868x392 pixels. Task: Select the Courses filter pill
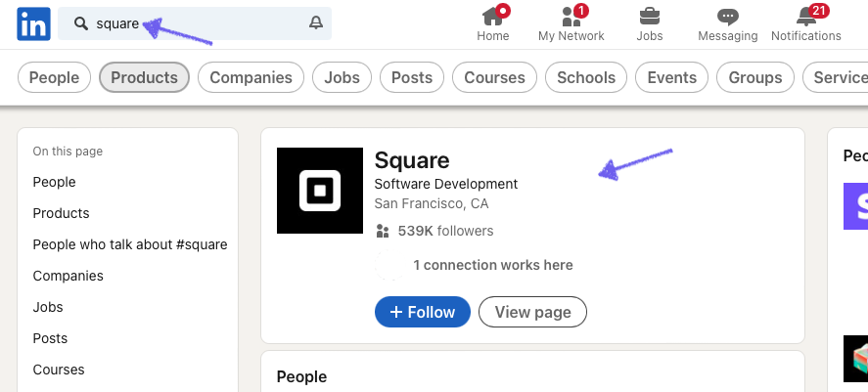tap(494, 77)
